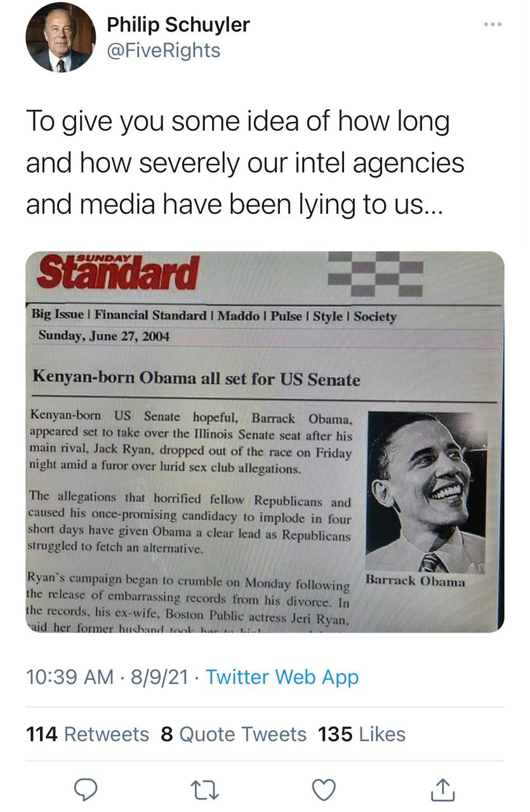This screenshot has height=812, width=530.
Task: View the 114 Retweets list
Action: [x=88, y=734]
